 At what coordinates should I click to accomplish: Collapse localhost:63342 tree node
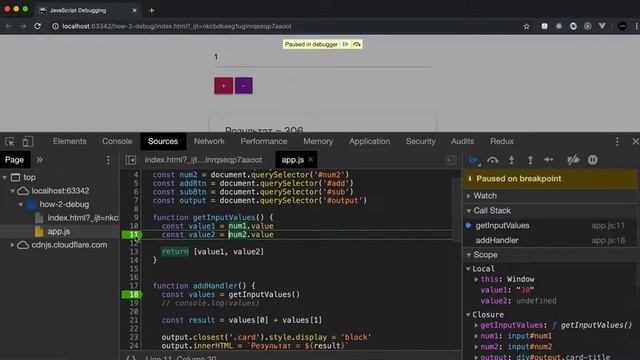pos(12,191)
